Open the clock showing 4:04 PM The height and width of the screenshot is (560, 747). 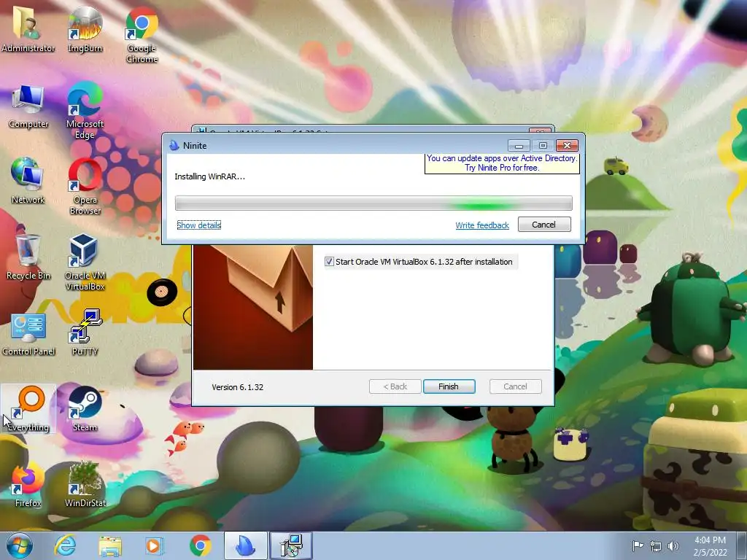tap(710, 546)
